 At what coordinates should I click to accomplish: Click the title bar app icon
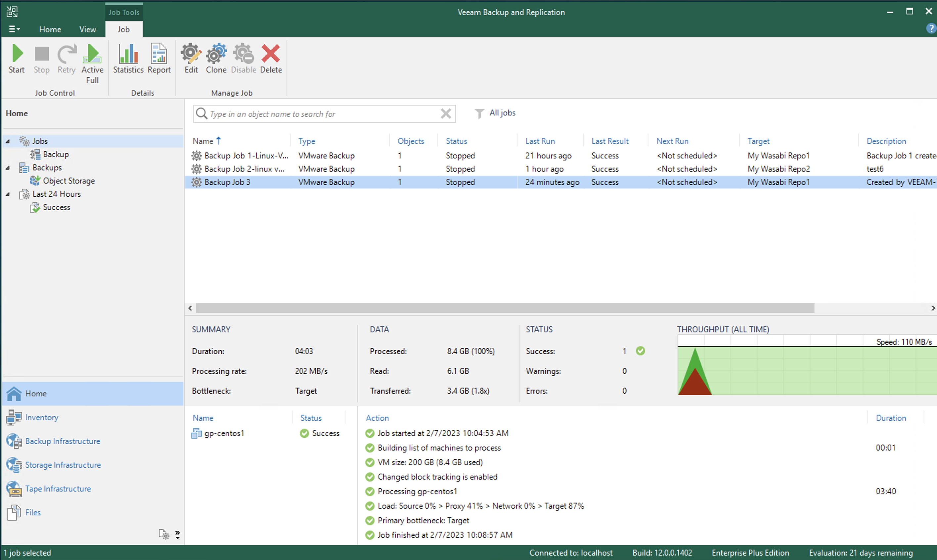pos(12,12)
